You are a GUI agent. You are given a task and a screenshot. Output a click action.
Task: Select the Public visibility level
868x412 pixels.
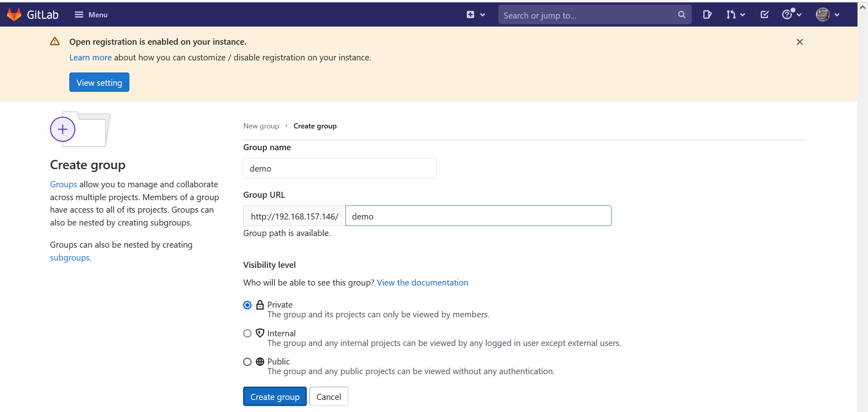coord(247,362)
